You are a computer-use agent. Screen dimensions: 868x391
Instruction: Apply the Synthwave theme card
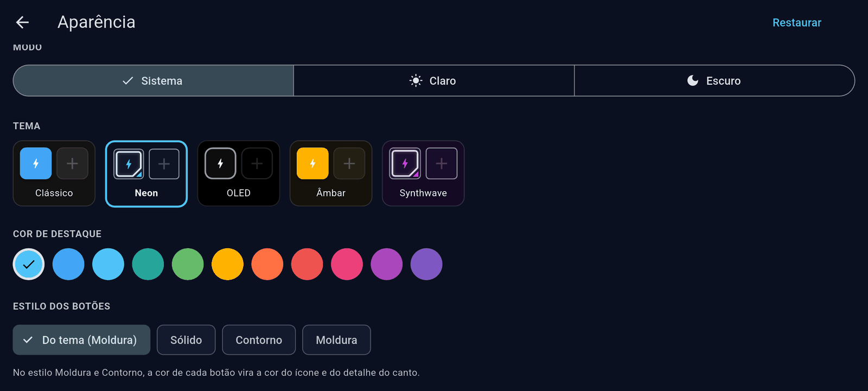[423, 174]
